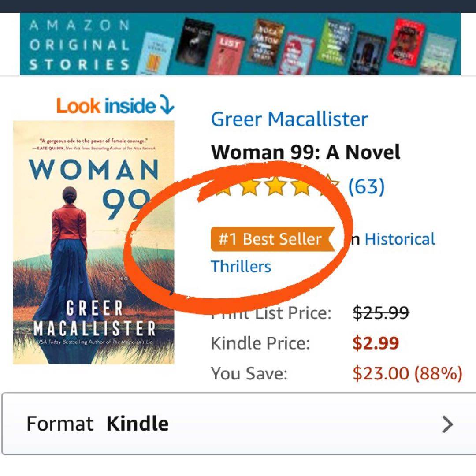
Task: Select the black book cover in banner
Action: point(195,42)
